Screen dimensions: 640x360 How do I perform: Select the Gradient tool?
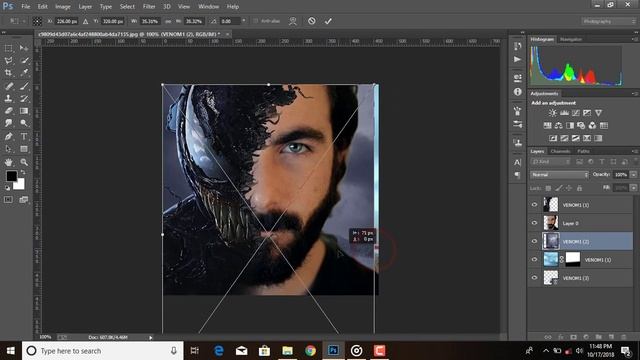[x=24, y=111]
